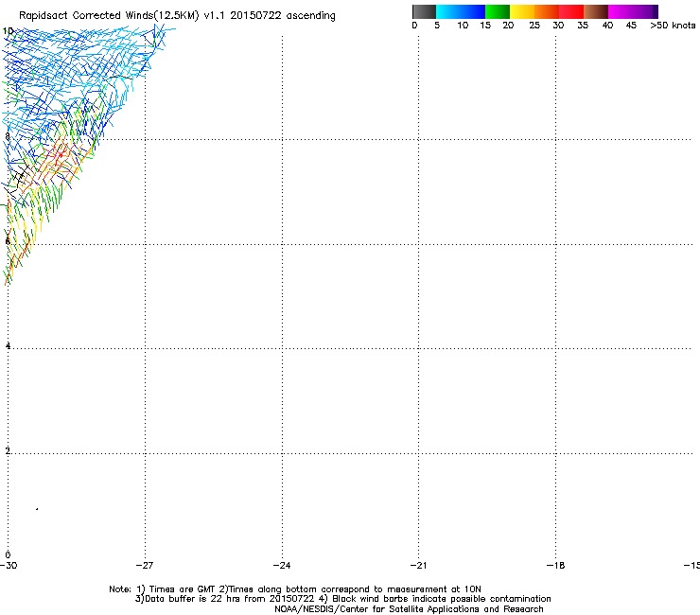Click the red 30-35 knots color segment
The height and width of the screenshot is (615, 700).
coord(571,11)
